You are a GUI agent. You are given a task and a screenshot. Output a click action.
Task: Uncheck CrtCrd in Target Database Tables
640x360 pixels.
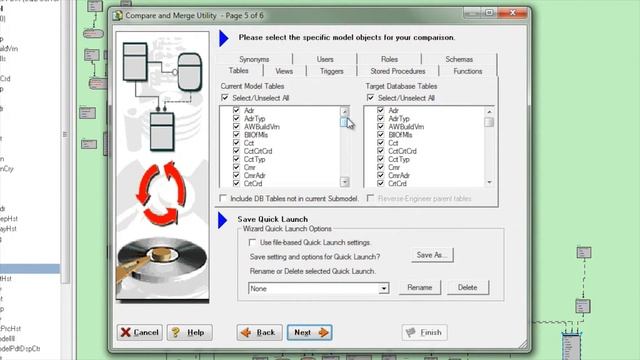(380, 184)
